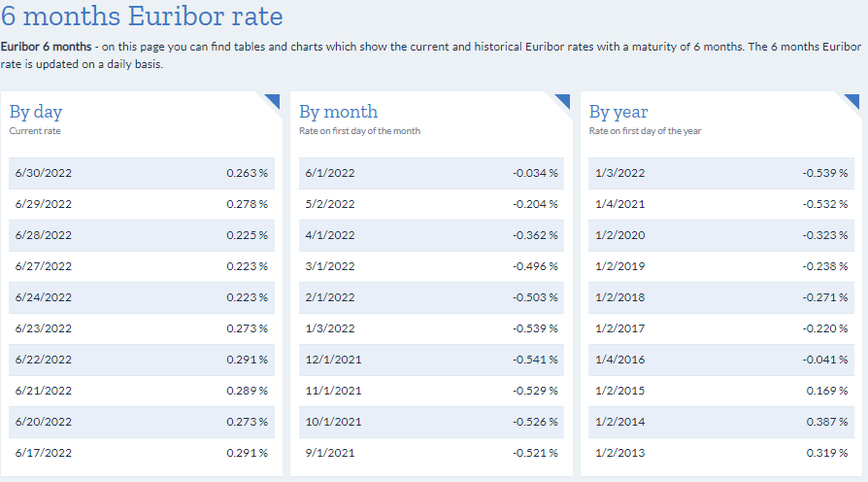Select the 6/24/2022 date row
Screen dimensions: 868x482
coord(142,297)
